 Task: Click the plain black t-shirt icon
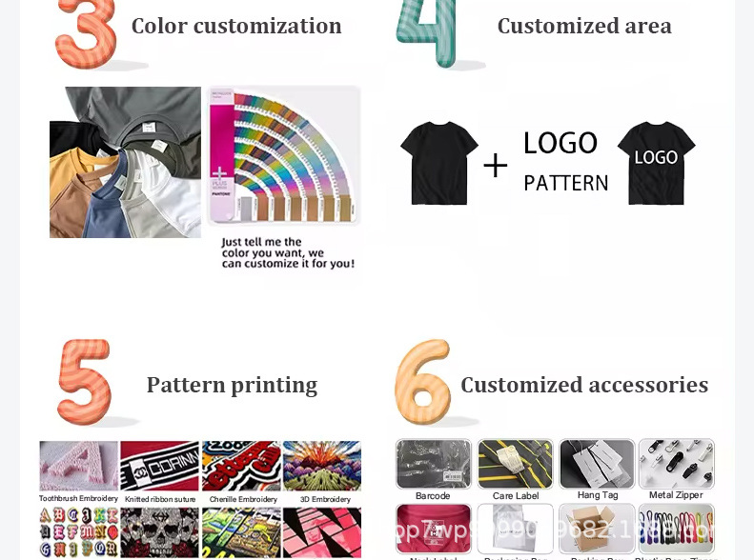tap(439, 163)
